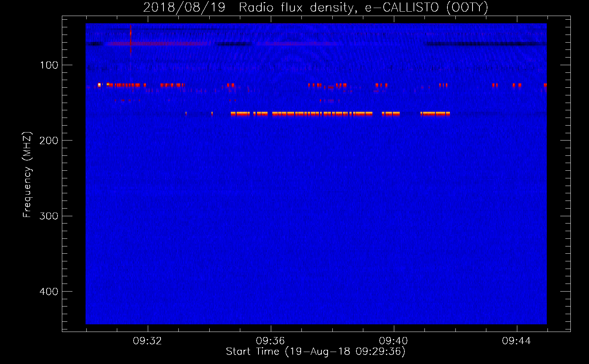Click the 400 MHz frequency tick label
The width and height of the screenshot is (589, 364).
(x=49, y=292)
